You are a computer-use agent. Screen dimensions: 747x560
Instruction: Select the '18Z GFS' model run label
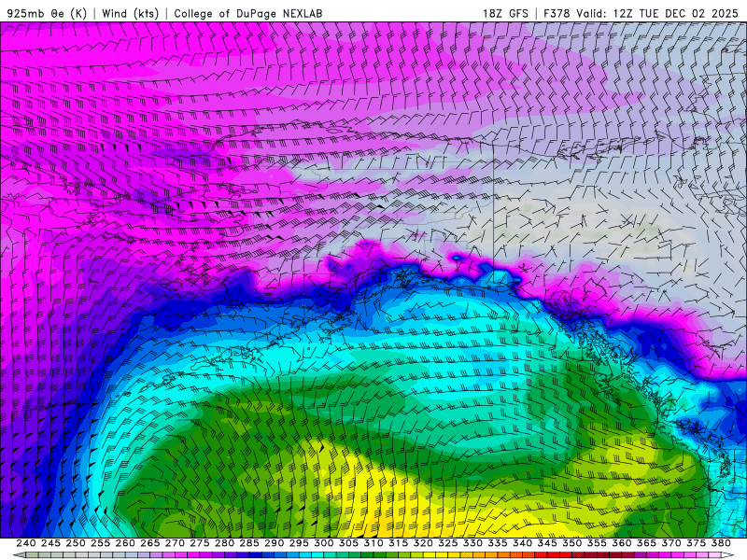click(x=505, y=13)
